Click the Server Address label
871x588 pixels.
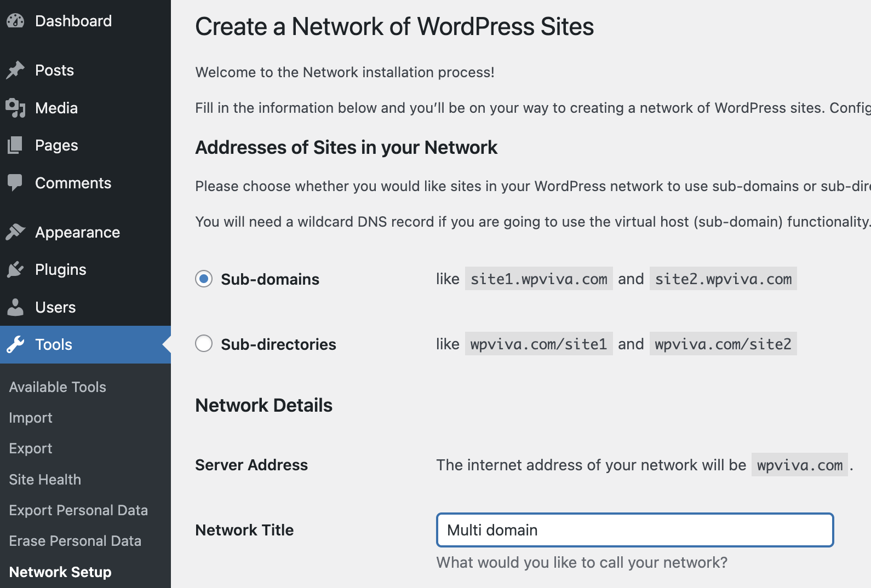click(x=251, y=465)
